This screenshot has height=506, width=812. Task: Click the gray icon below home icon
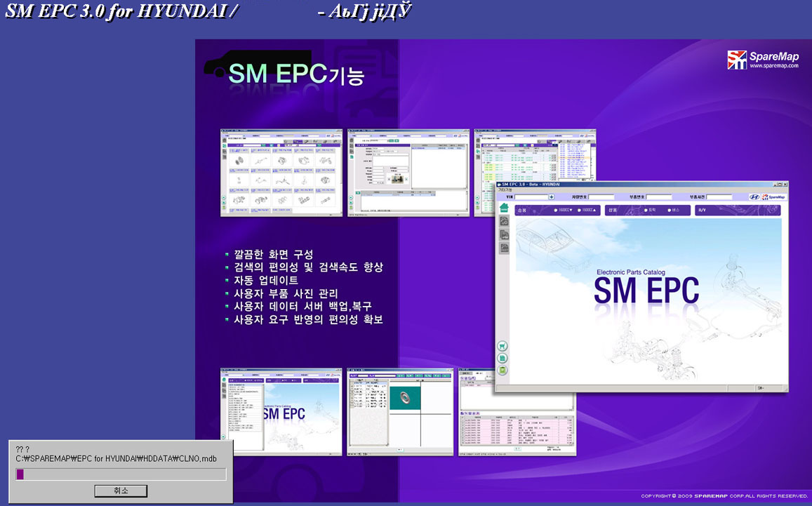[x=503, y=222]
